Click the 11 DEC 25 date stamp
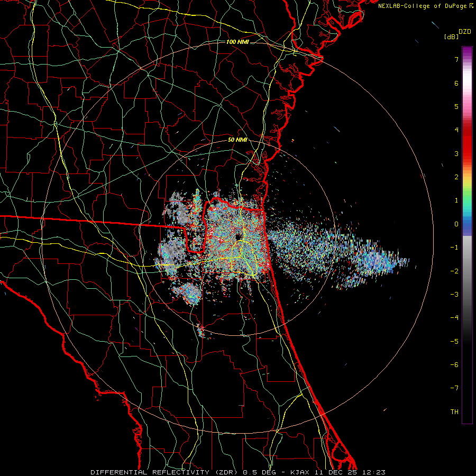The height and width of the screenshot is (476, 476). click(x=335, y=472)
